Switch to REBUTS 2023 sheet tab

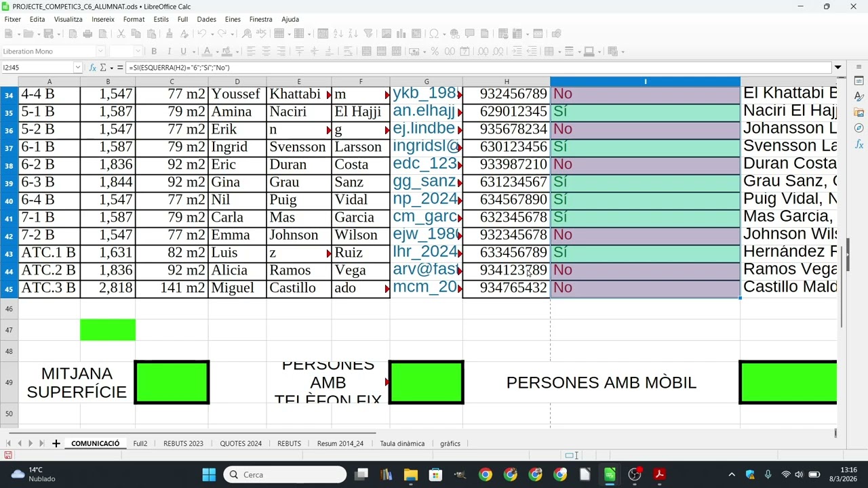click(183, 443)
